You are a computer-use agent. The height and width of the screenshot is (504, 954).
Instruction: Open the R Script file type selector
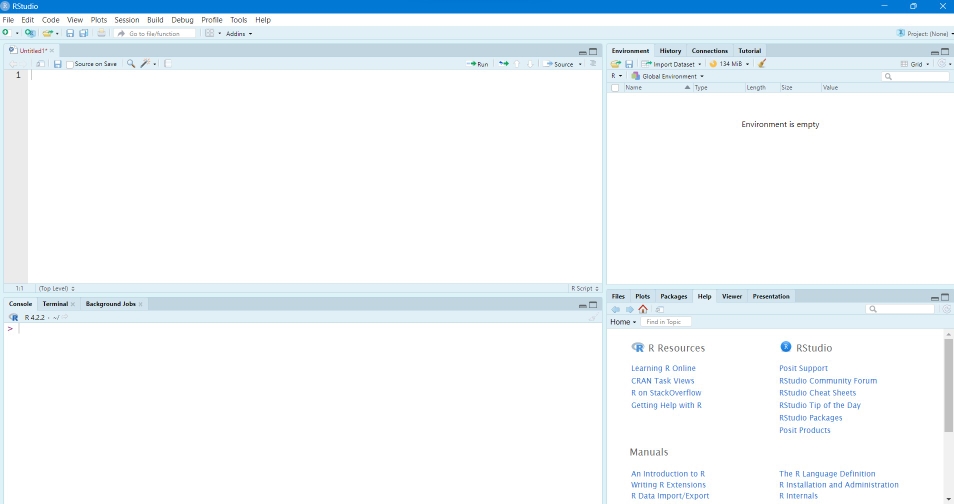pyautogui.click(x=584, y=289)
